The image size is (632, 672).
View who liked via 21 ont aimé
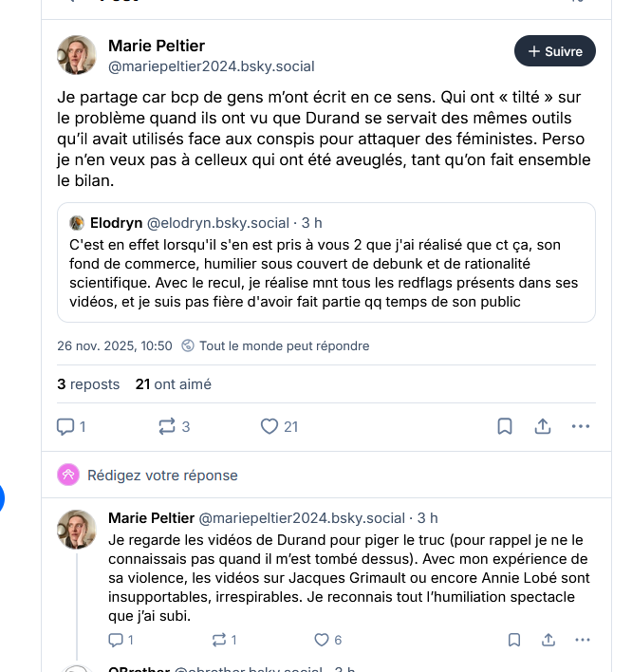174,384
